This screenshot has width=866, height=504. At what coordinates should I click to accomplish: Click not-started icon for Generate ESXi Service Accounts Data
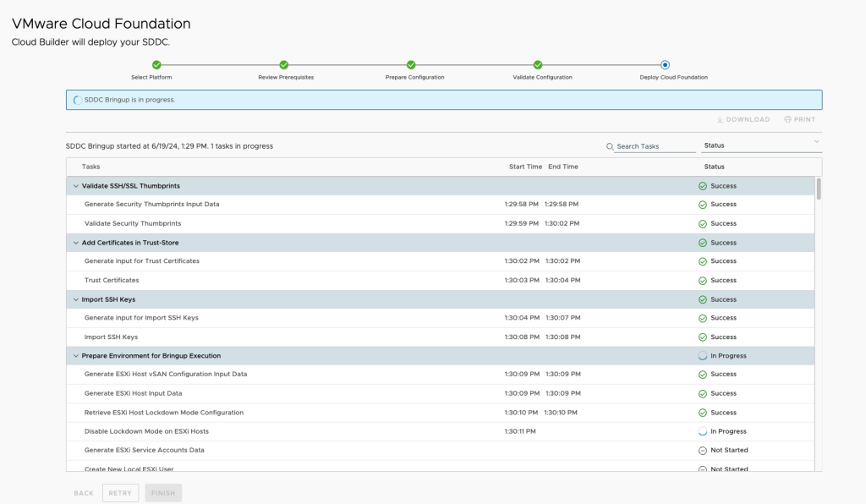click(703, 451)
